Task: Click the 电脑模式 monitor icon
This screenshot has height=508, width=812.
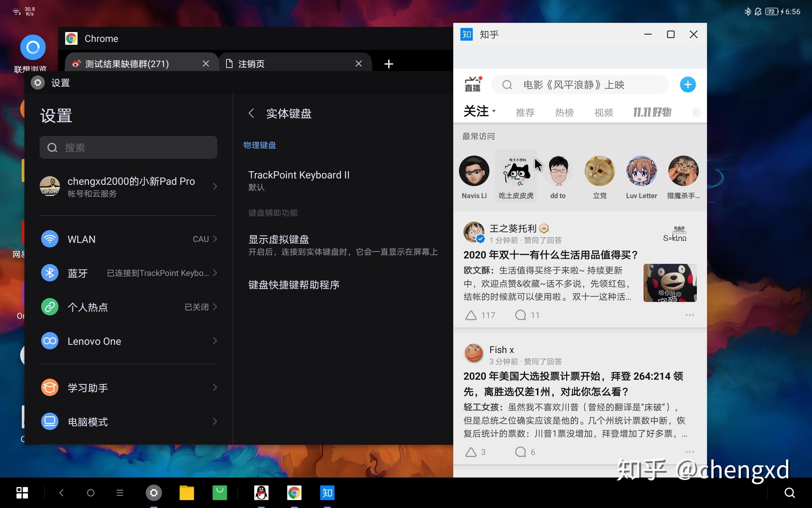Action: [50, 421]
